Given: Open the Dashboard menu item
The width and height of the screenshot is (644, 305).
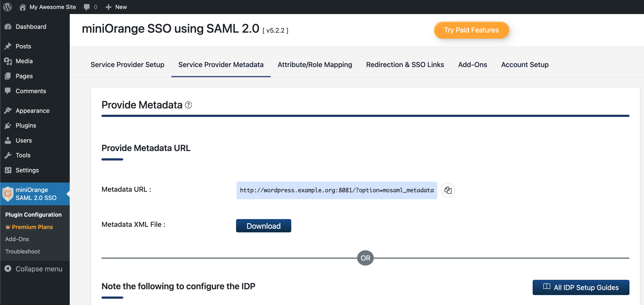Looking at the screenshot, I should click(x=31, y=26).
